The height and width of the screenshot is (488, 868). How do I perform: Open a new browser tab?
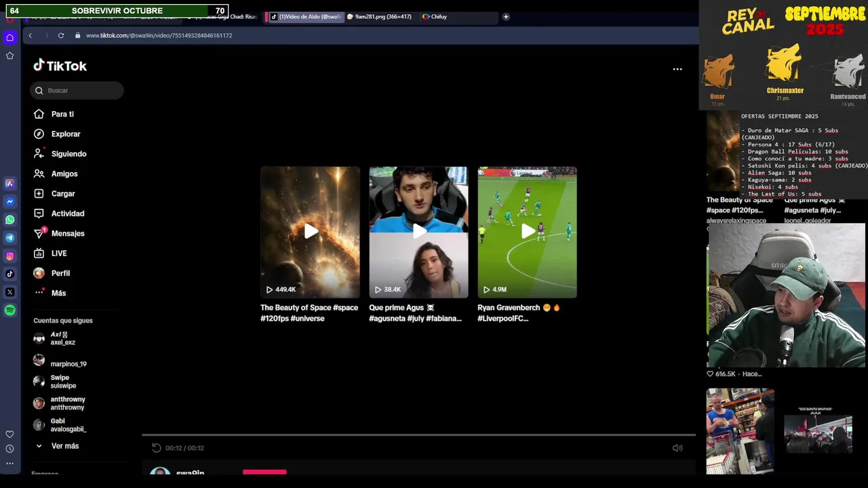(x=506, y=16)
